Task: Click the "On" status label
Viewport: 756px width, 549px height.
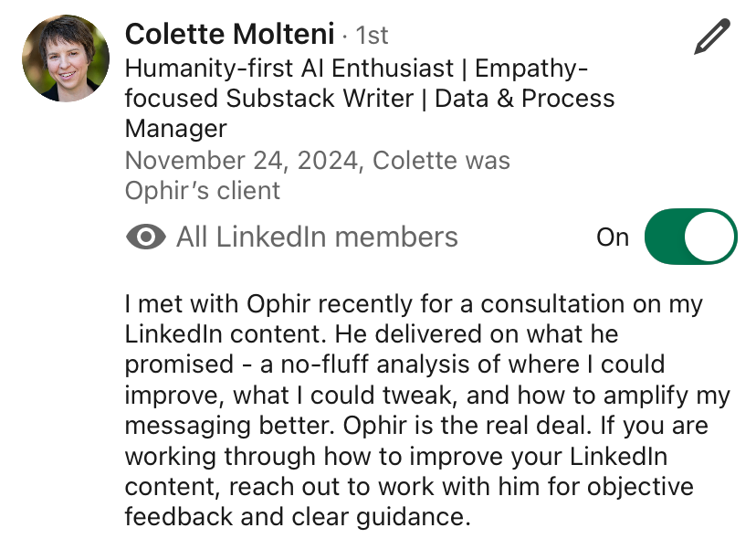Action: pos(613,238)
